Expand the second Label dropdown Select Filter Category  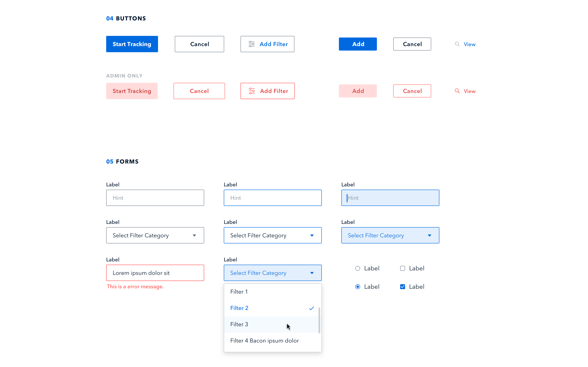coord(273,235)
